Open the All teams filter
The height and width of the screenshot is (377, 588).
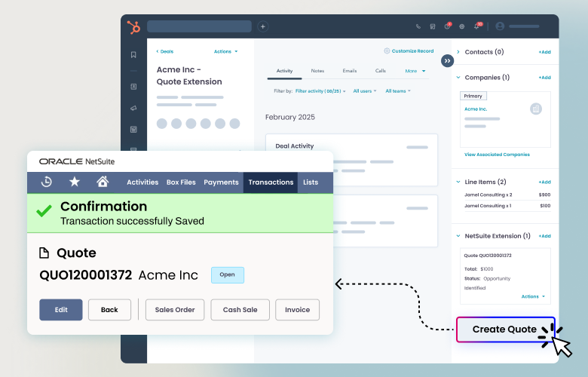398,91
